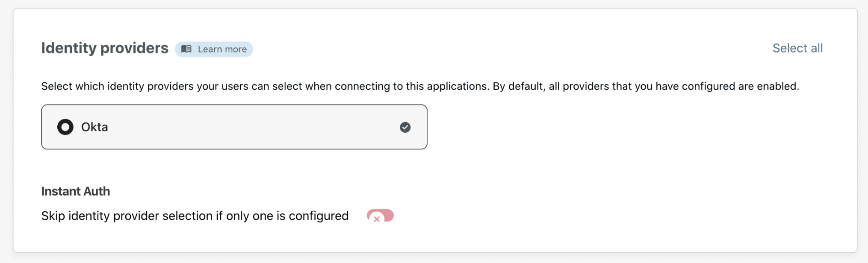
Task: Click the dark checkmark circle on the provider row
Action: tap(405, 127)
